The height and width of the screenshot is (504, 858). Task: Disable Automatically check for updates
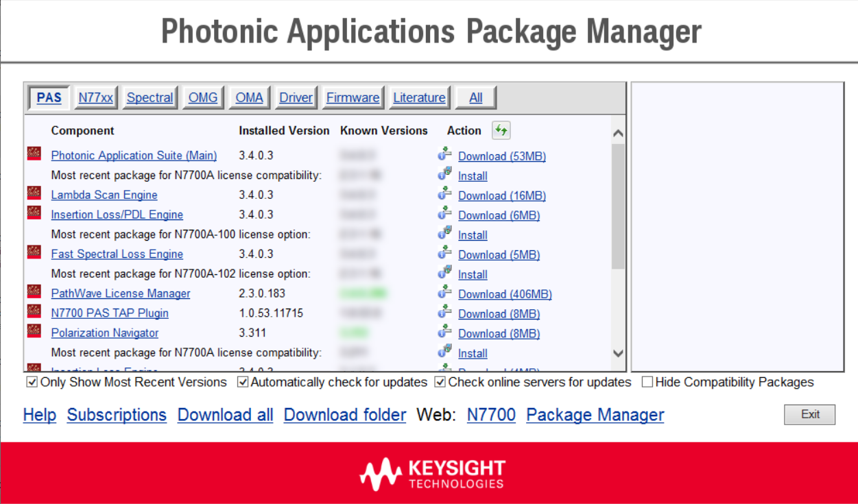pyautogui.click(x=243, y=382)
